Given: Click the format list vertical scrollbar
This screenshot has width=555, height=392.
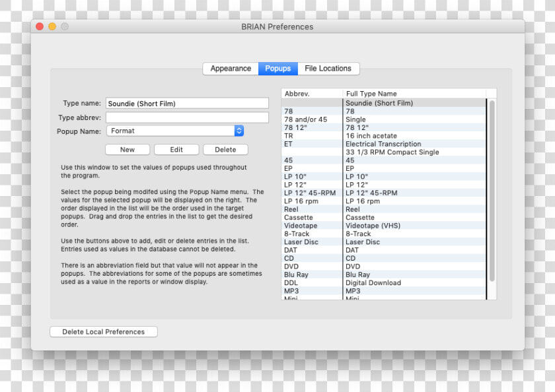Looking at the screenshot, I should pyautogui.click(x=492, y=191).
